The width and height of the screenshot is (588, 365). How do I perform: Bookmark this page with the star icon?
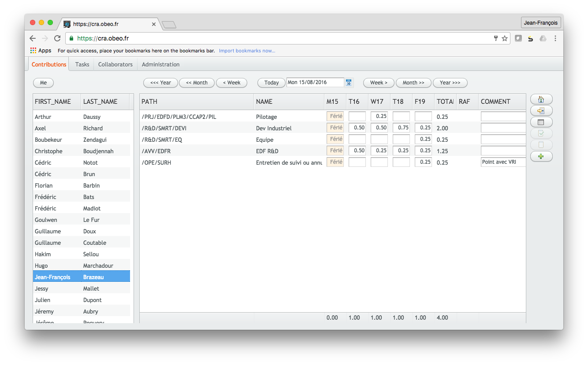point(505,38)
